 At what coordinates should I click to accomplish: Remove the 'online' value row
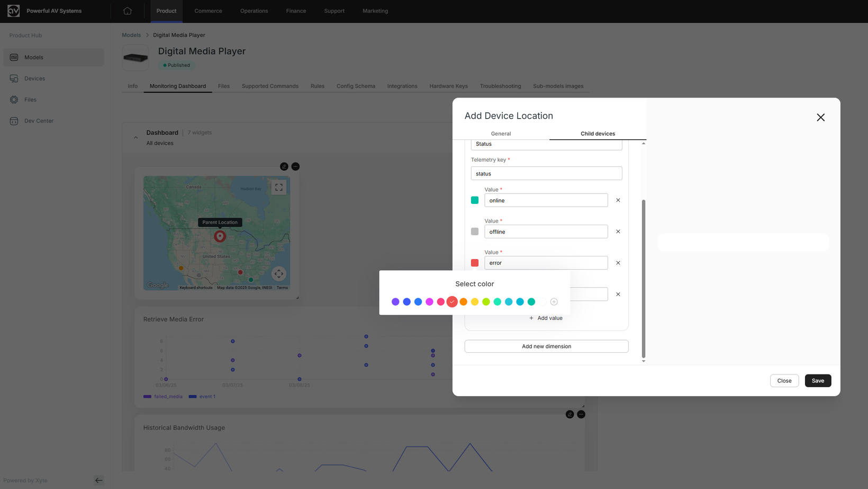pyautogui.click(x=618, y=200)
